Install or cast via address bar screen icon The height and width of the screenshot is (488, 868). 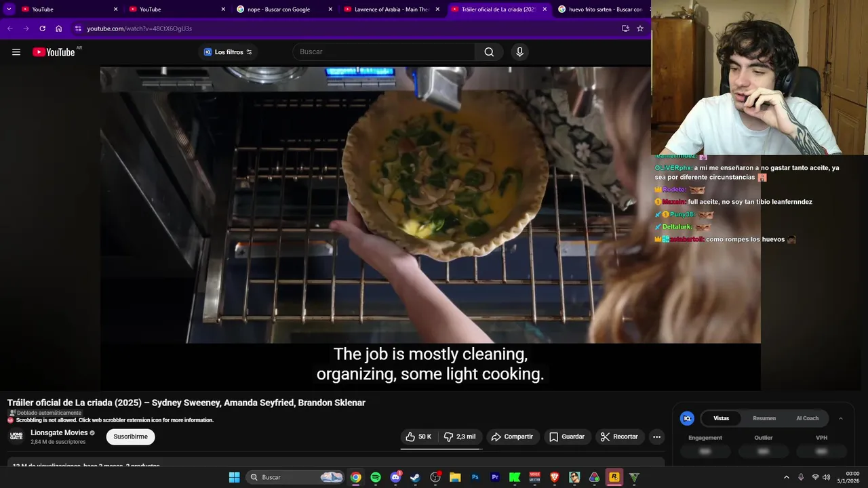coord(625,28)
